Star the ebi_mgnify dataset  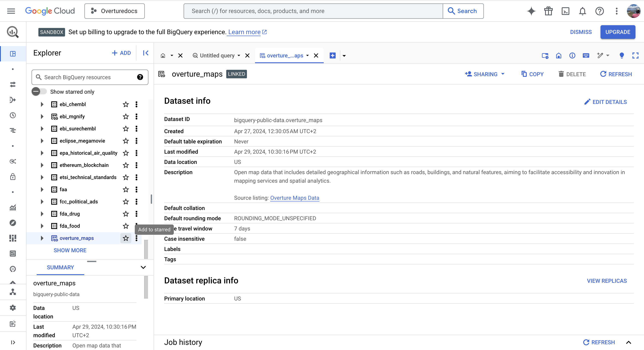[126, 116]
